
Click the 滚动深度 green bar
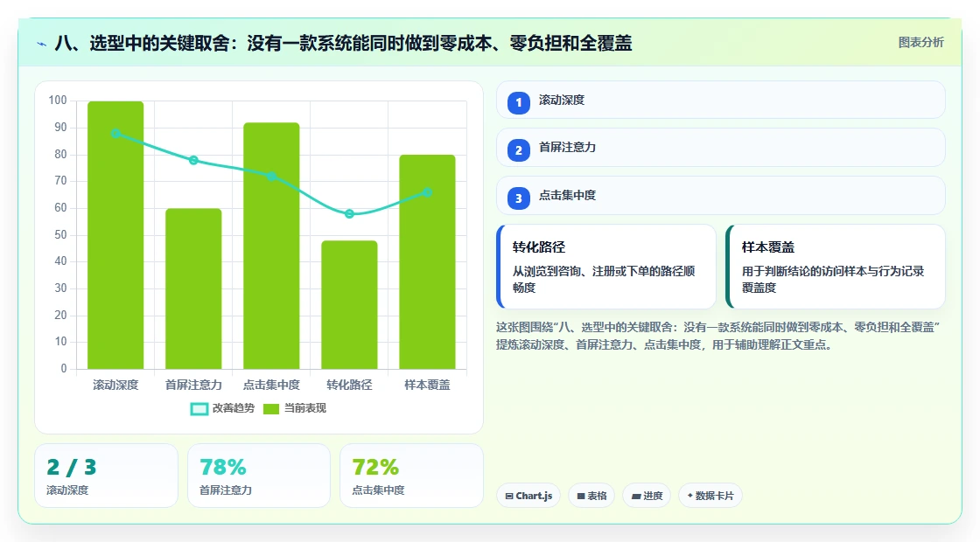115,235
